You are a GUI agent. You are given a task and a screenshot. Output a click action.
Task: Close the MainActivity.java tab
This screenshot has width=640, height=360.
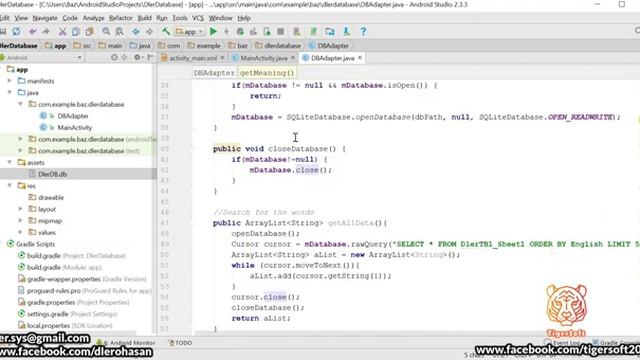[x=292, y=58]
